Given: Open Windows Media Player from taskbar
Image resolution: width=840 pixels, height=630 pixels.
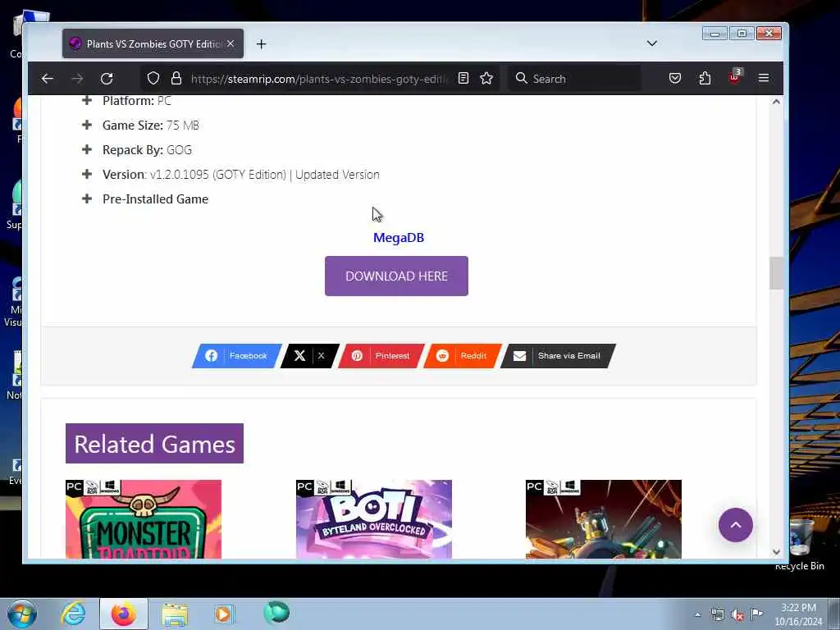Looking at the screenshot, I should [224, 614].
